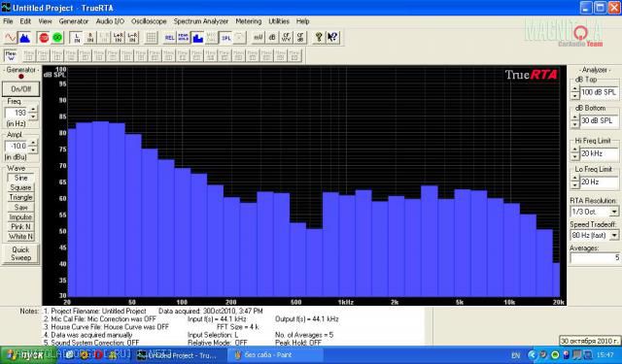The image size is (622, 364).
Task: Click the Quick Sweep button
Action: [20, 253]
